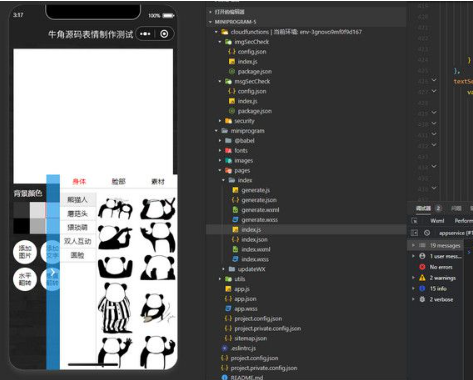Expand the 2 warnings group
Screen dimensions: 473x380
point(413,278)
